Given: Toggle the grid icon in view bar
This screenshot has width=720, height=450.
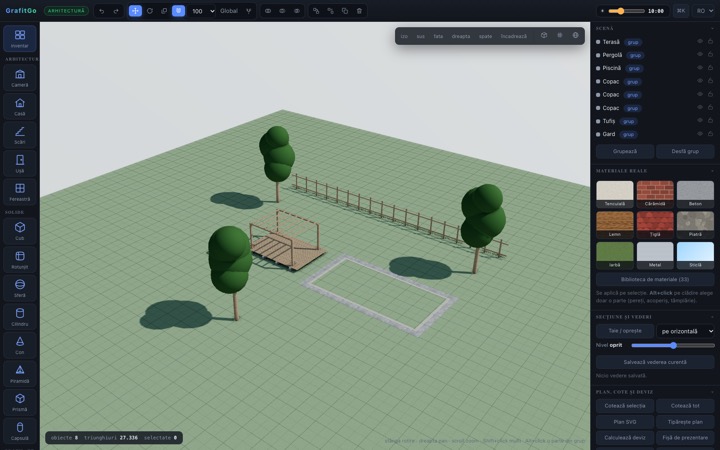Looking at the screenshot, I should click(x=560, y=35).
